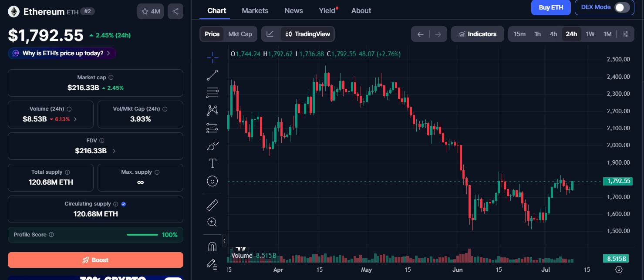Screen dimensions: 644x280
Task: Set chart interval to 15m
Action: click(x=519, y=34)
